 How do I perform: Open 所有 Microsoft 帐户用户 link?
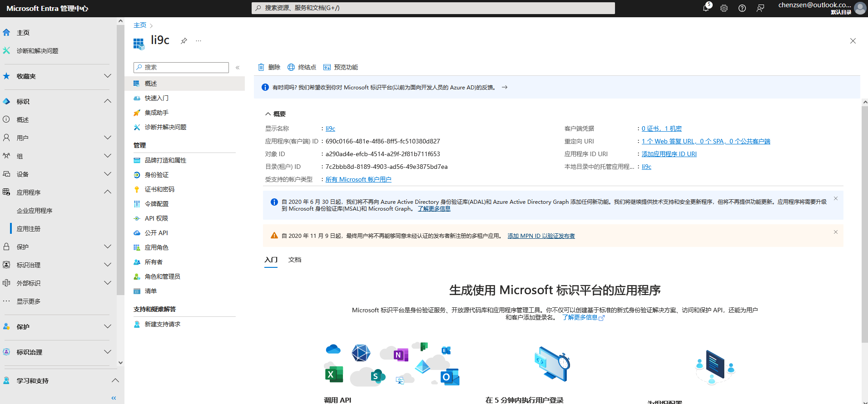coord(358,179)
